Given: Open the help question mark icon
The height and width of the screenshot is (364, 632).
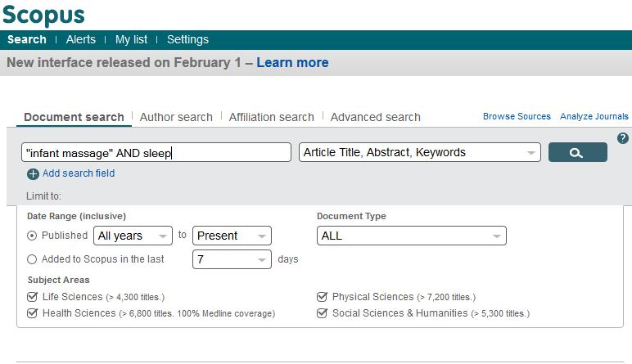Looking at the screenshot, I should (623, 138).
